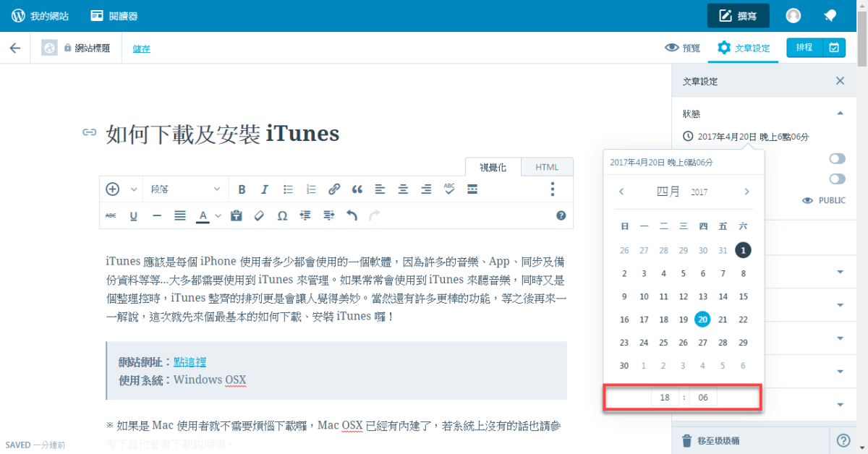Open text color dropdown arrow
Image resolution: width=868 pixels, height=454 pixels.
218,215
